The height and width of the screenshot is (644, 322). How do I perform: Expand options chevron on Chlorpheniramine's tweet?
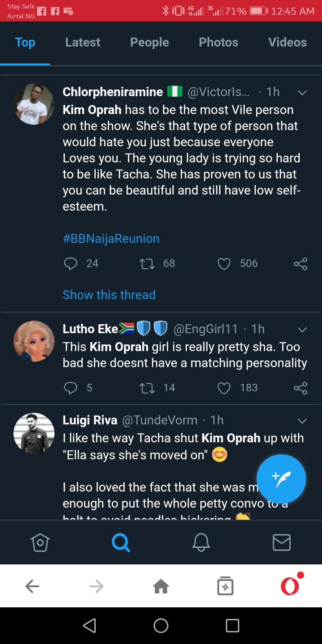302,93
